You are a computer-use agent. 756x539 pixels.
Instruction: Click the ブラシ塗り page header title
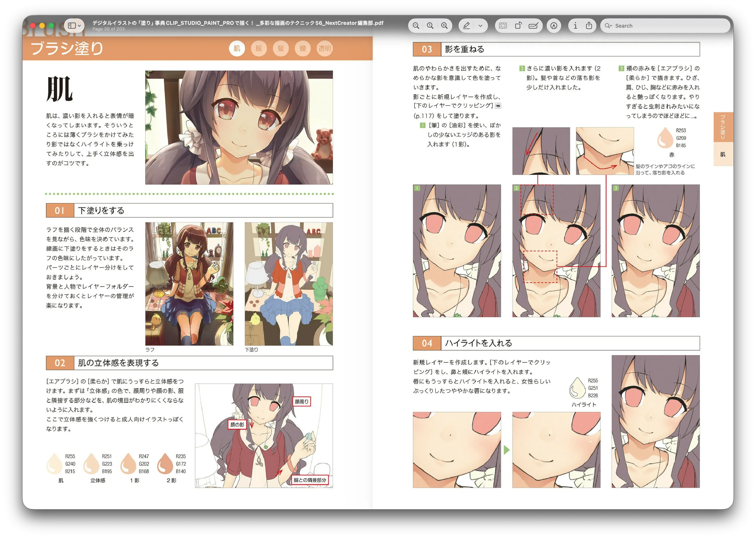coord(67,48)
